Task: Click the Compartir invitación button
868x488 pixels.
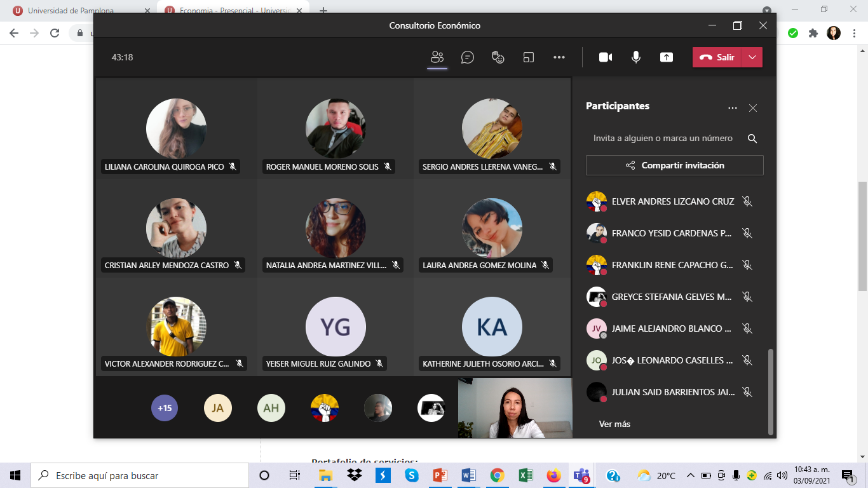Action: click(674, 165)
